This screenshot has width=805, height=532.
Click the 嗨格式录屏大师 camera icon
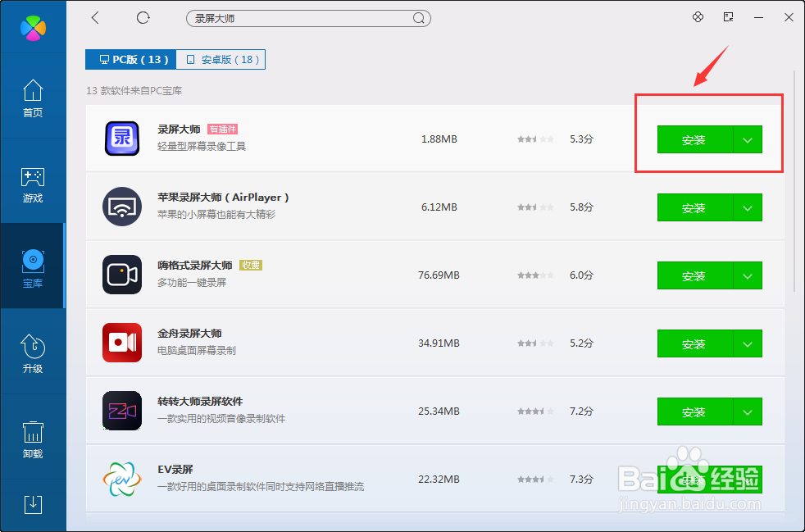[122, 275]
